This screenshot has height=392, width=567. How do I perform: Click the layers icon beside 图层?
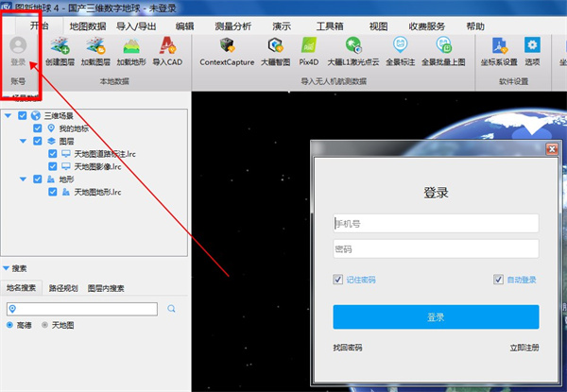pyautogui.click(x=51, y=141)
